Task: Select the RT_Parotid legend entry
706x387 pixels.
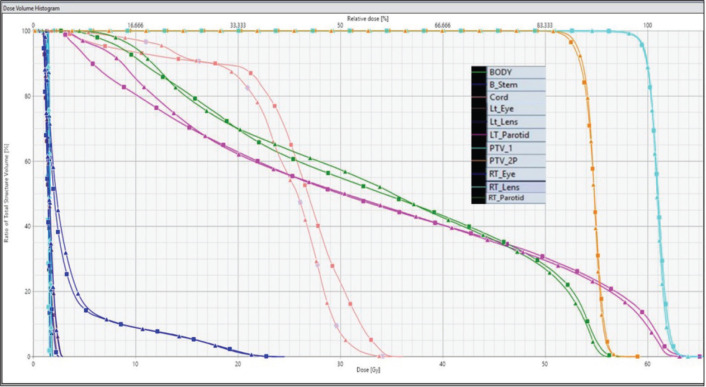Action: coord(516,198)
